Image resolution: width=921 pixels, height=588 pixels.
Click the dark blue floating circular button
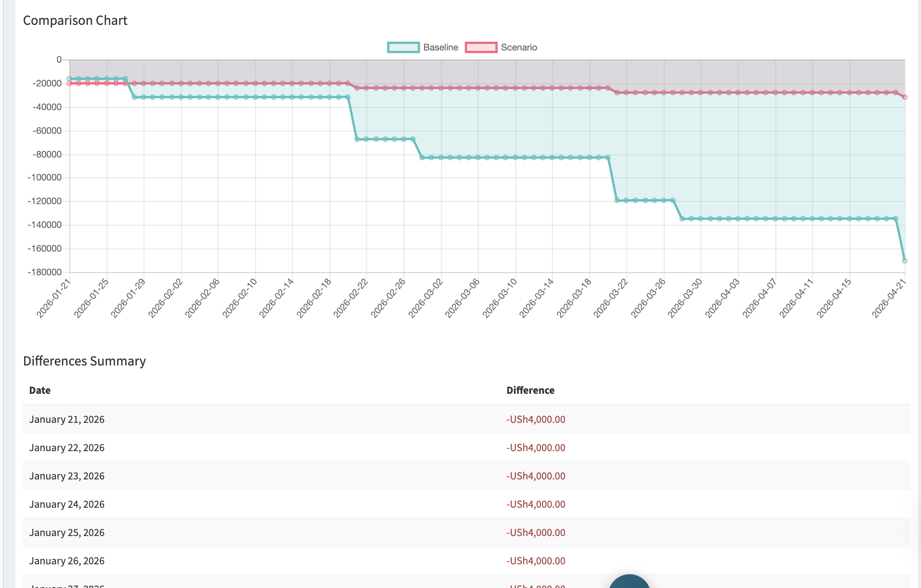pos(629,583)
